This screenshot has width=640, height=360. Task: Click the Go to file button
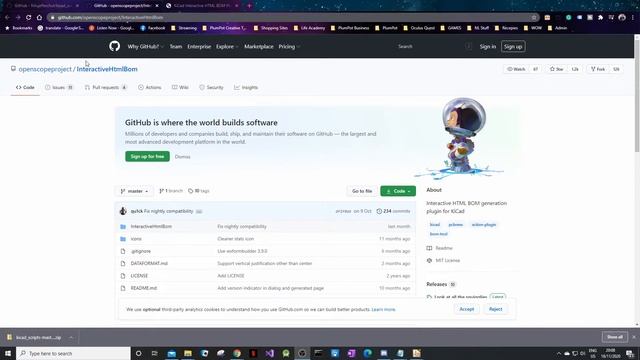362,191
